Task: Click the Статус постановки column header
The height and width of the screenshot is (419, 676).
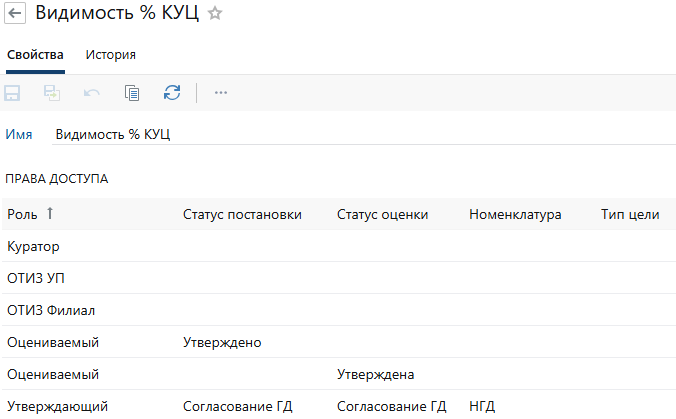Action: click(242, 214)
